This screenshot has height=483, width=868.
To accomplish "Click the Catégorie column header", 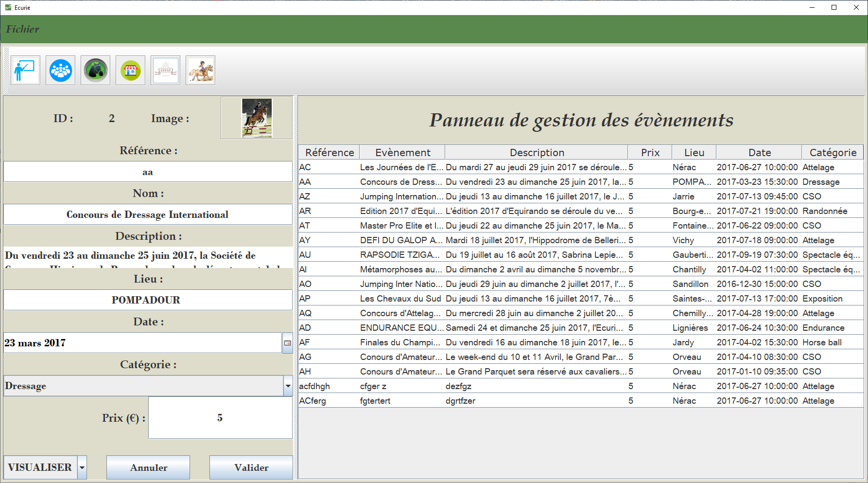I will tap(833, 153).
